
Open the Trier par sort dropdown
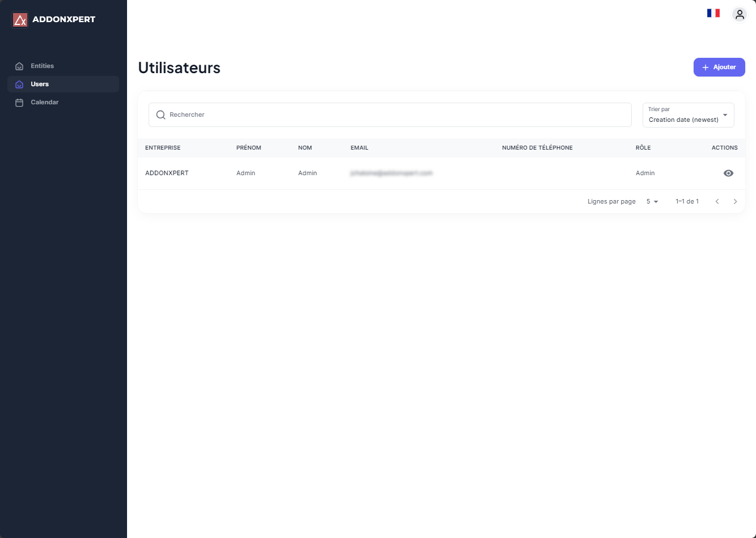pyautogui.click(x=688, y=115)
